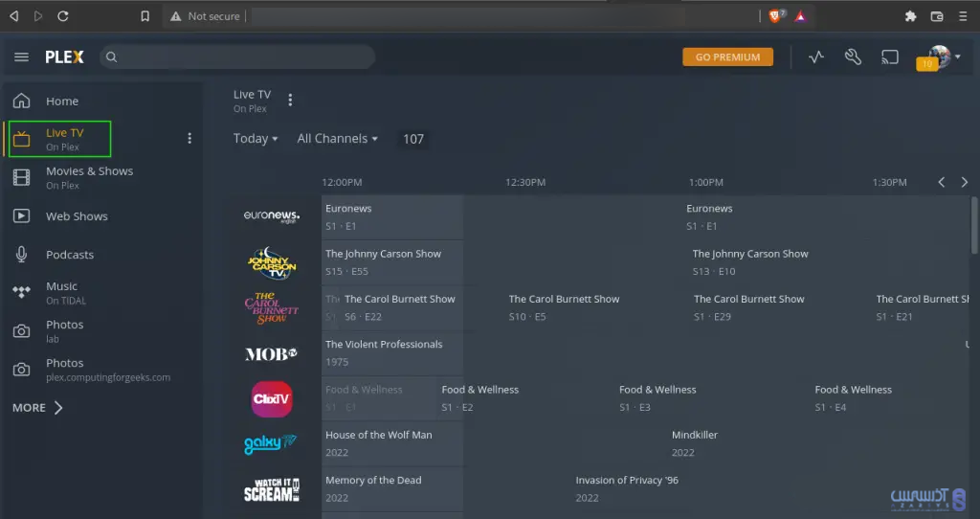Open Mindkiller 2022 program
Viewport: 980px width, 519px height.
point(819,444)
